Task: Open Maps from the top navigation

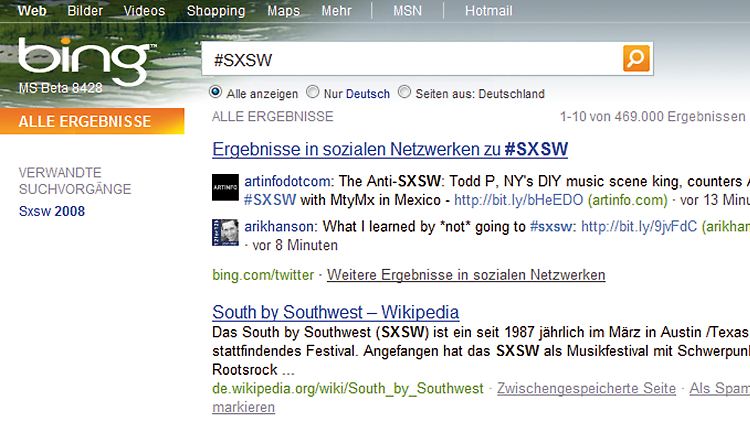Action: point(283,11)
